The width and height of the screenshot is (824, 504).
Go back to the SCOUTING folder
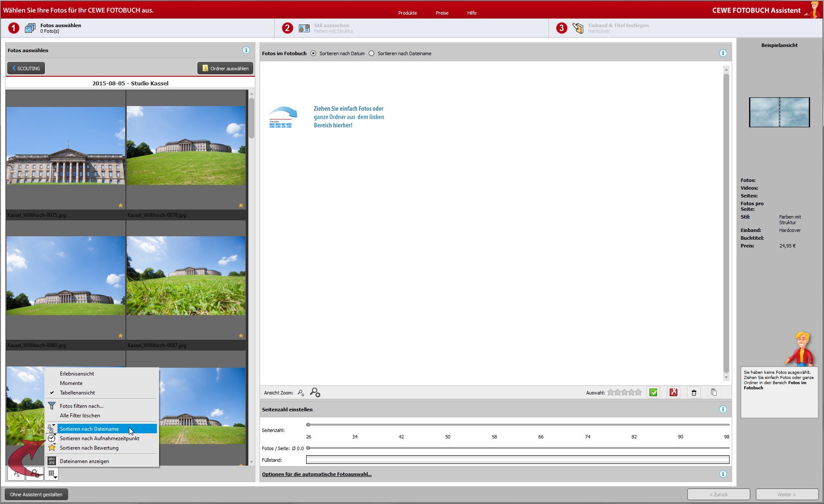point(26,69)
